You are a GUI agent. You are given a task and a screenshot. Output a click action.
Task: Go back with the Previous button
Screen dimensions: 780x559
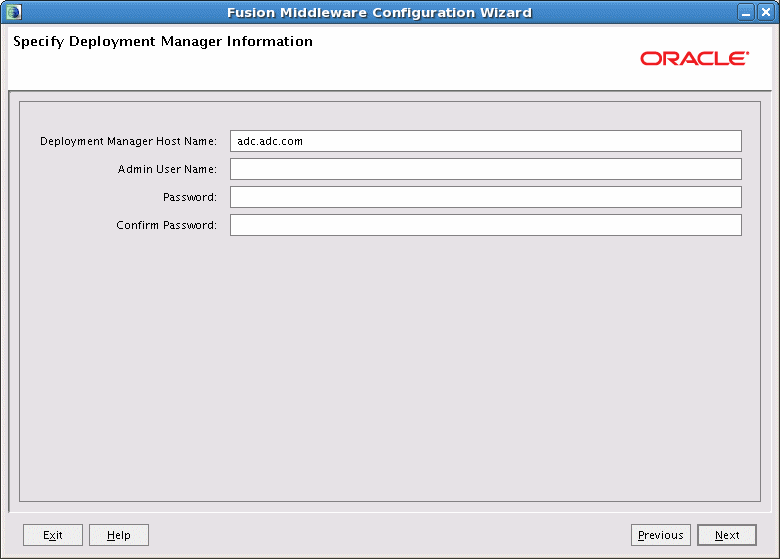[661, 535]
